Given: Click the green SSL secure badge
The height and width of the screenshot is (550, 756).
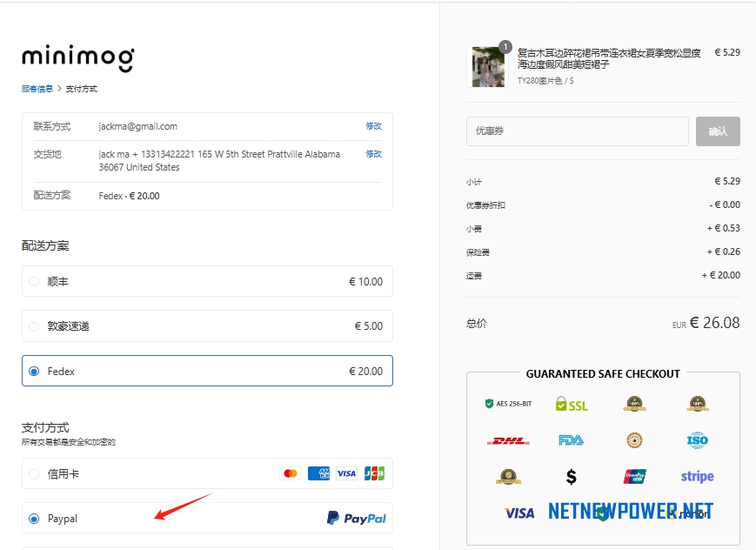Looking at the screenshot, I should click(x=570, y=404).
